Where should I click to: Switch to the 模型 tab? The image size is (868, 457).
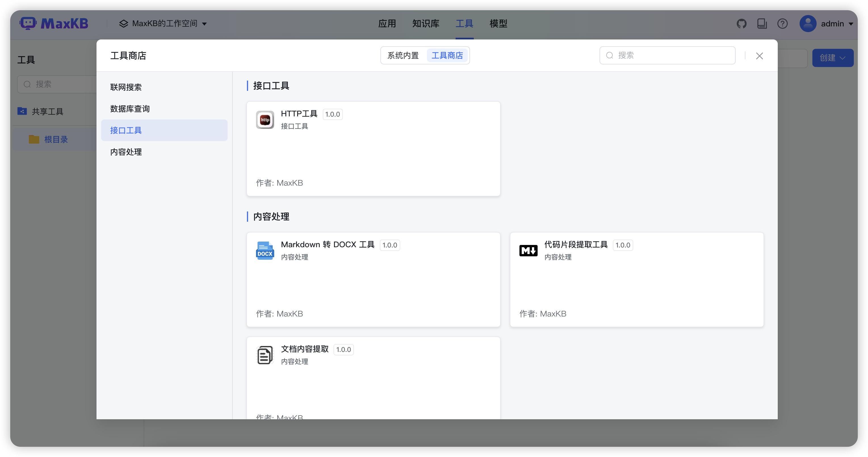(x=498, y=24)
